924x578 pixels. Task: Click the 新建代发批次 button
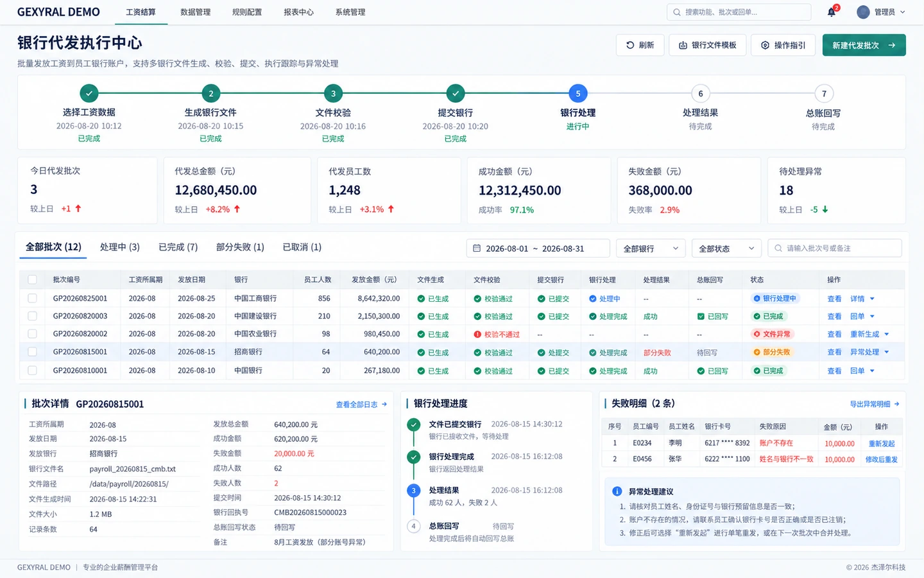pyautogui.click(x=864, y=45)
